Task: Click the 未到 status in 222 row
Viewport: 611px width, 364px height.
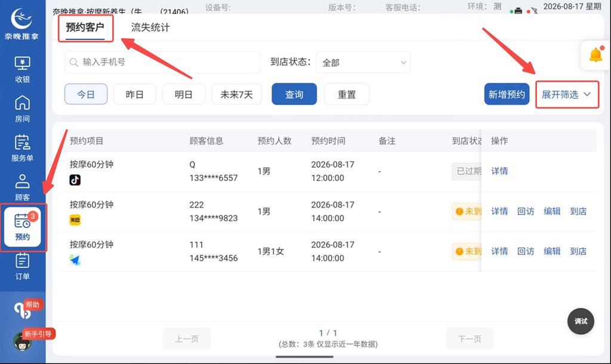Action: pos(467,212)
